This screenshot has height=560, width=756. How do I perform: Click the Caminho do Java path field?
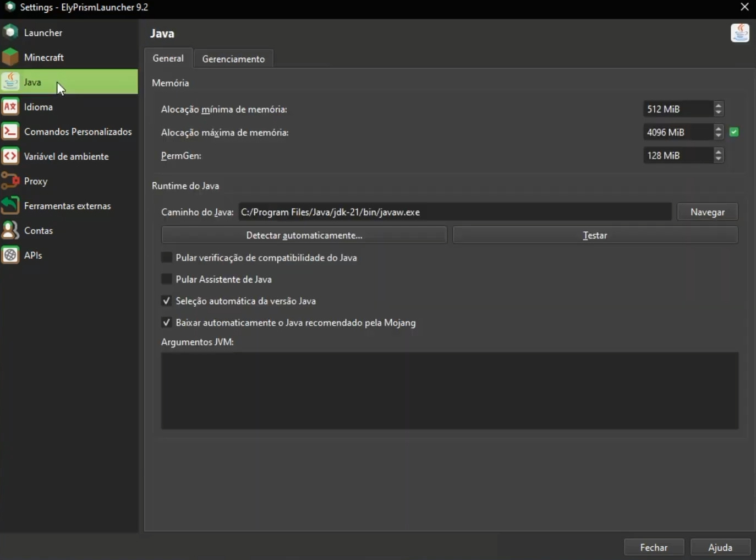coord(455,212)
